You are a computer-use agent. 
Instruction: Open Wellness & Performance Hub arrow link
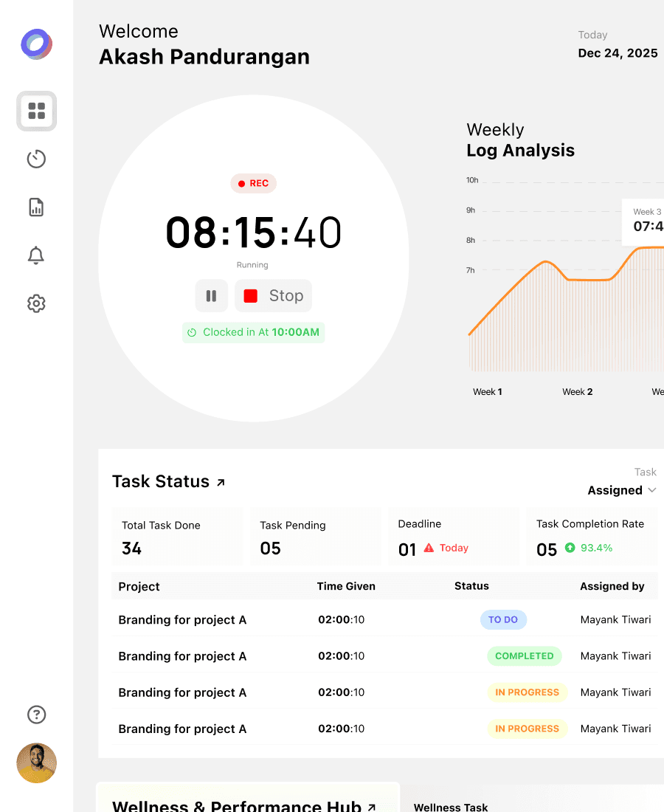pyautogui.click(x=372, y=808)
